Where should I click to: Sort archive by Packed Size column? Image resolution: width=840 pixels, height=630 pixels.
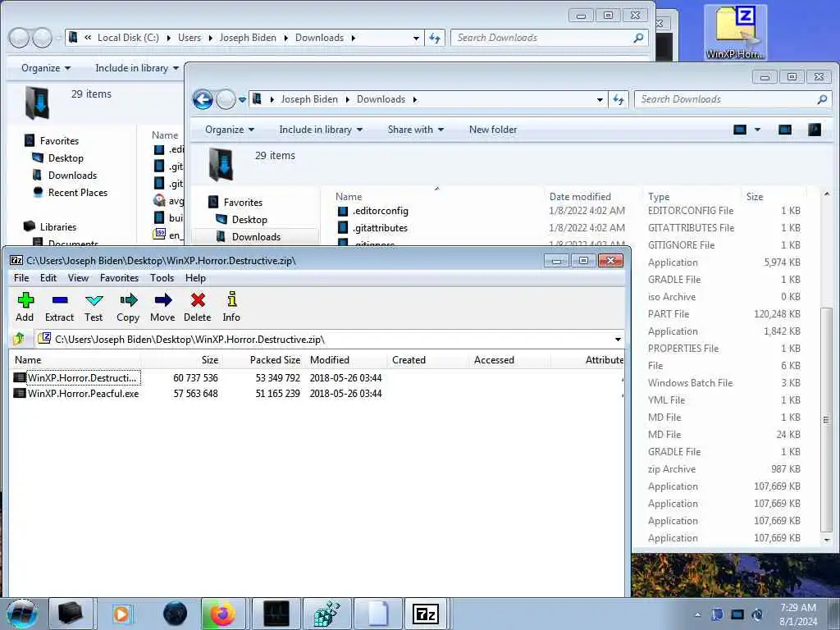275,360
